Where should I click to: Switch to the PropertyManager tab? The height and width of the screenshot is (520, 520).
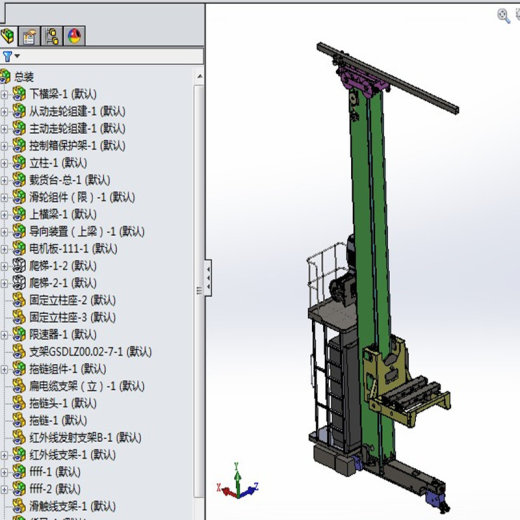coord(30,36)
